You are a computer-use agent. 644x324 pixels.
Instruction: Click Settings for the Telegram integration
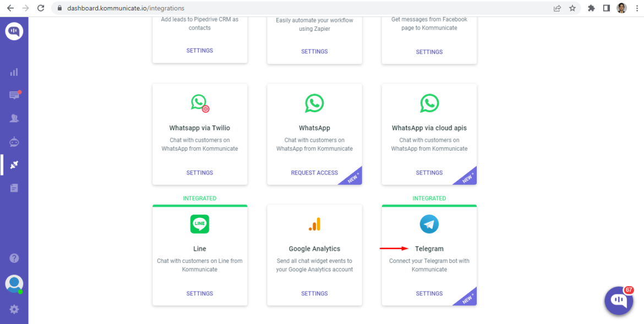(429, 293)
